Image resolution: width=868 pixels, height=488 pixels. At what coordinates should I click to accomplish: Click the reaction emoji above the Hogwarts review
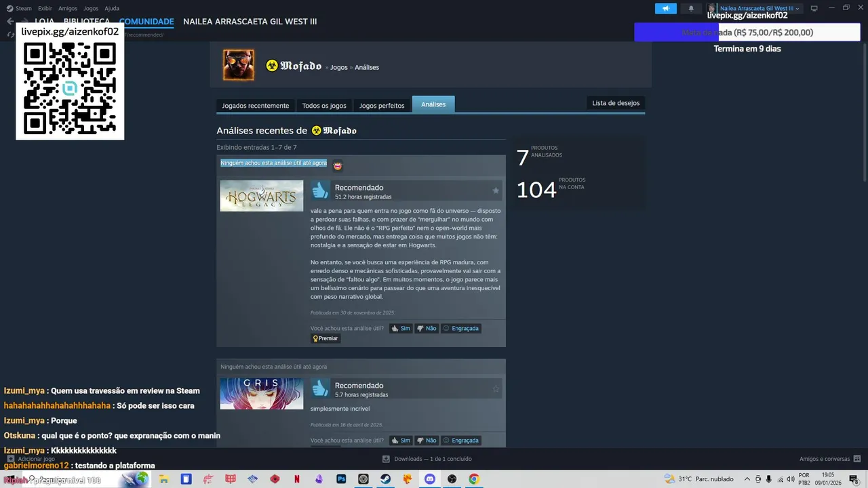pyautogui.click(x=338, y=165)
